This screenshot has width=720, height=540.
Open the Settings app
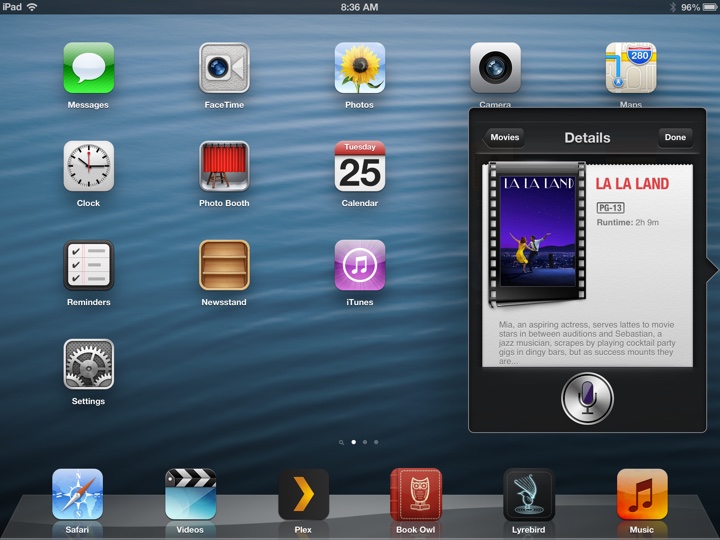[x=89, y=364]
